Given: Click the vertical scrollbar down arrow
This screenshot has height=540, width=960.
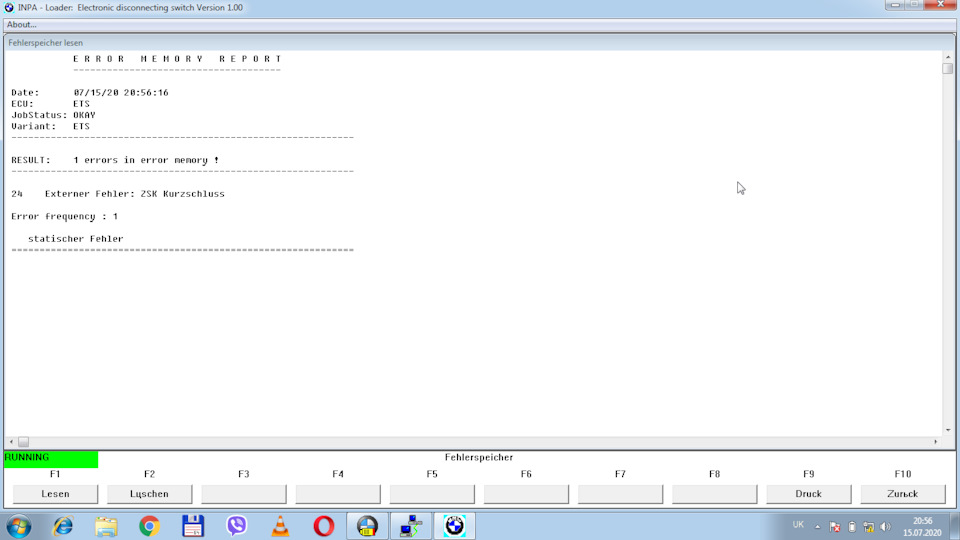Looking at the screenshot, I should [948, 430].
